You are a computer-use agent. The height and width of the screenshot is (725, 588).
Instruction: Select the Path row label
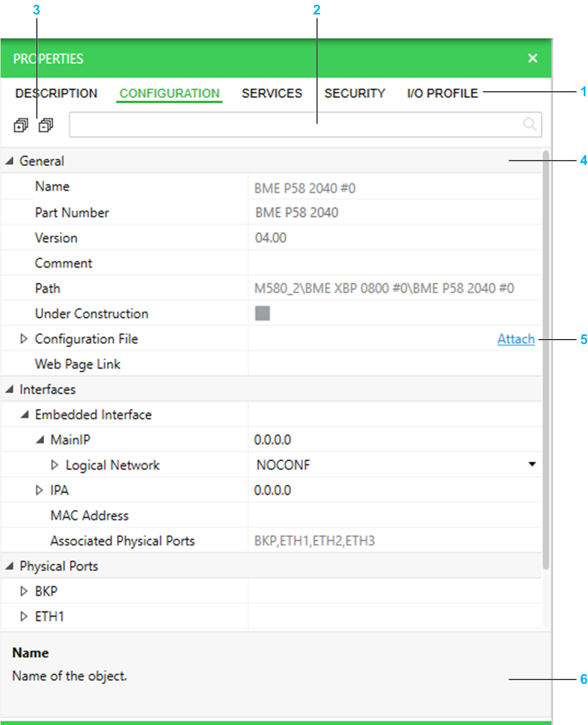point(47,288)
